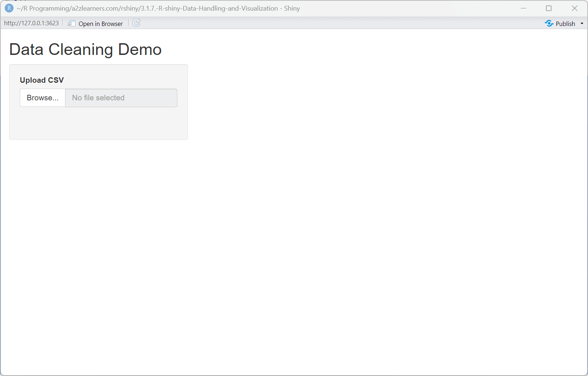Click the No file selected field
Viewport: 588px width, 376px height.
(121, 98)
